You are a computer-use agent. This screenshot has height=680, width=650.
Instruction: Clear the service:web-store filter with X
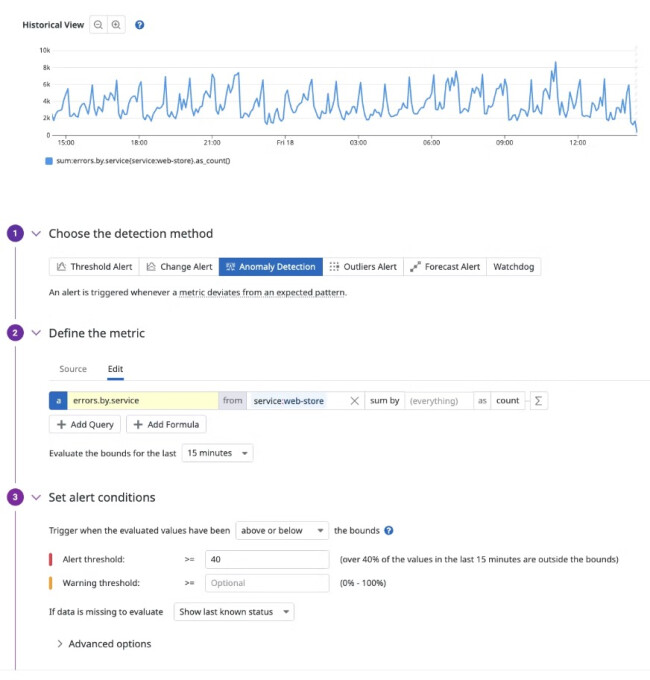[354, 401]
